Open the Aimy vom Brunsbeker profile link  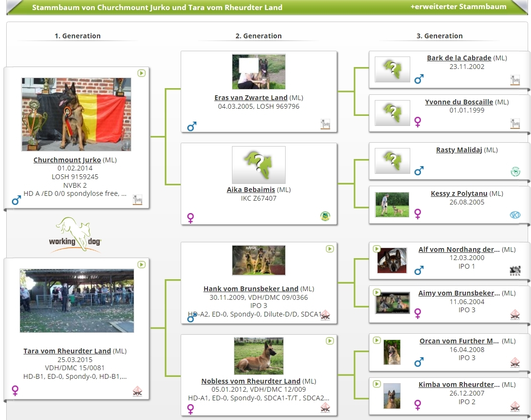coord(459,293)
